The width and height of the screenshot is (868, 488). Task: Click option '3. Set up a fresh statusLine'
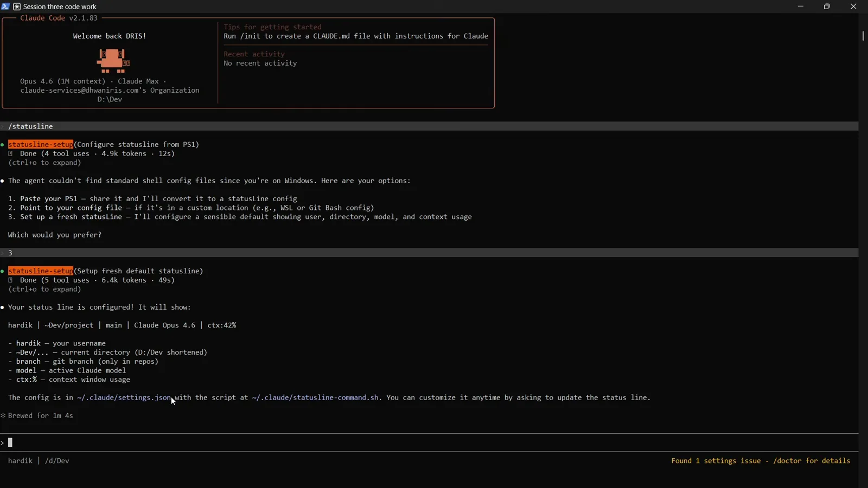click(240, 216)
